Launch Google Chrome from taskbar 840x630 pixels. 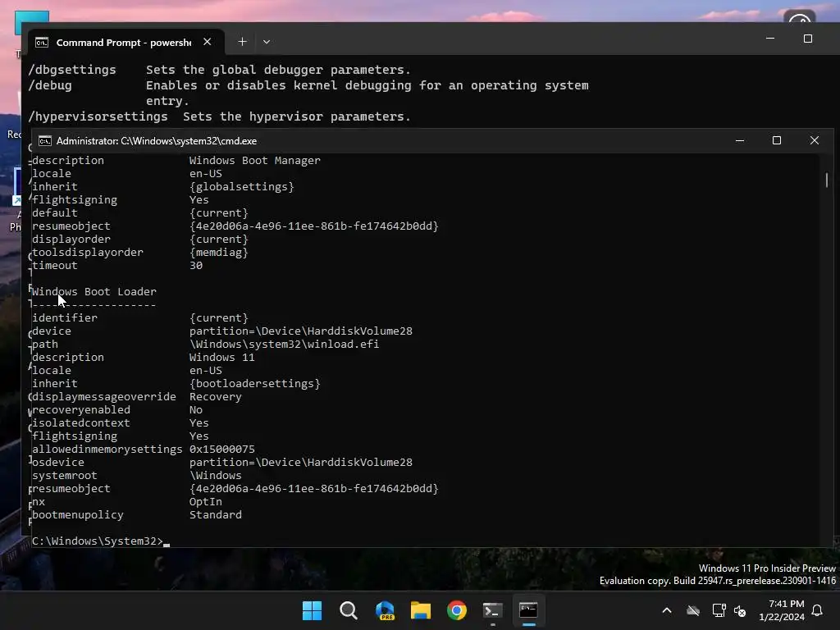(x=456, y=610)
